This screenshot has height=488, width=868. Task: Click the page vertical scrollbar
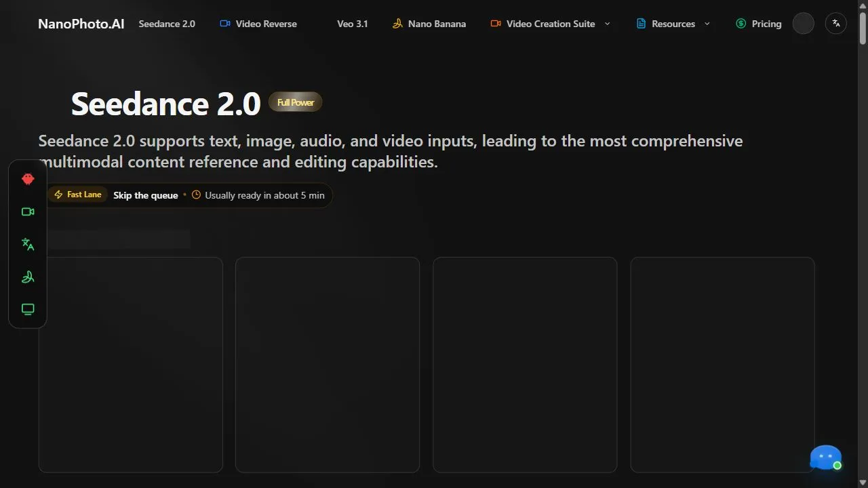(863, 244)
